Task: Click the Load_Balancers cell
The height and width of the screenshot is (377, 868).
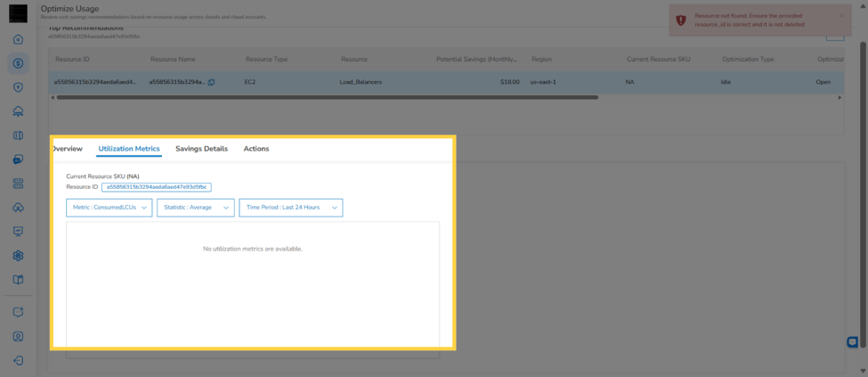Action: pos(361,82)
